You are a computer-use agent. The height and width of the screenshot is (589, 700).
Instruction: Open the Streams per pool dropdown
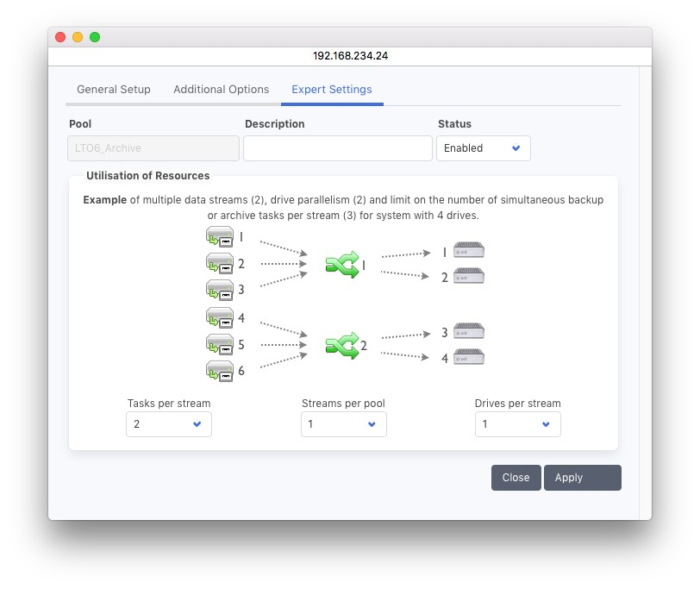click(x=343, y=424)
